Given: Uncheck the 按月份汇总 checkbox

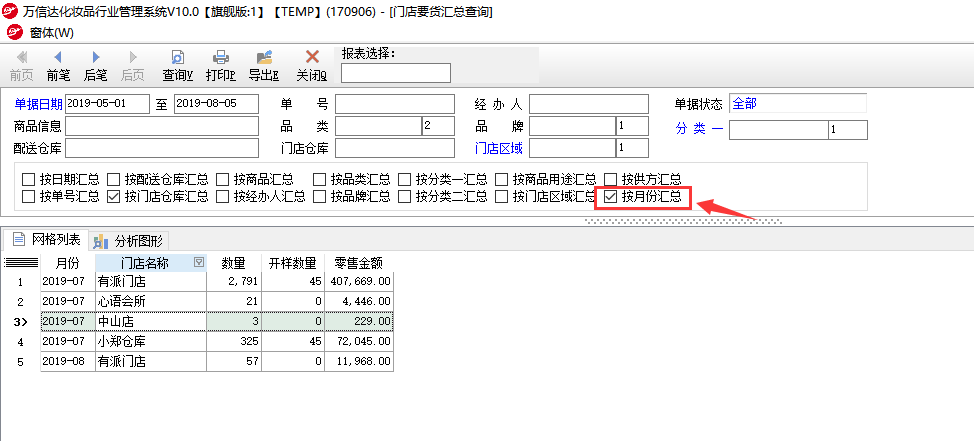Looking at the screenshot, I should click(x=611, y=198).
